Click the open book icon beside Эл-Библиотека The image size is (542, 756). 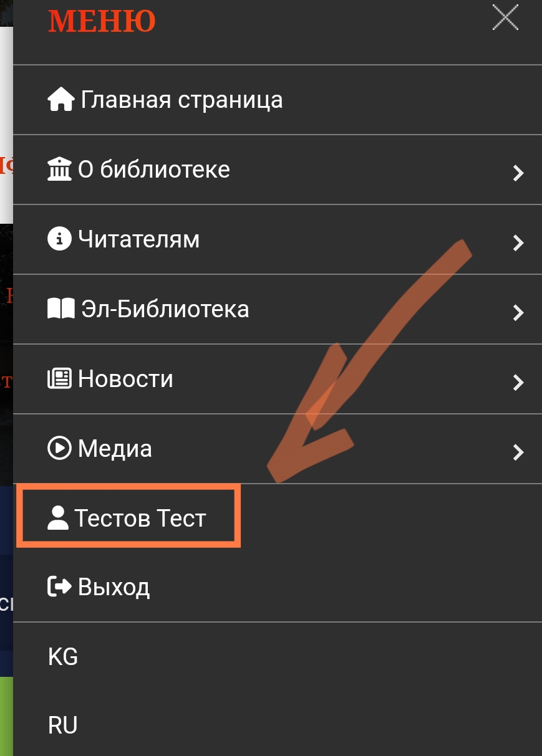pos(61,309)
